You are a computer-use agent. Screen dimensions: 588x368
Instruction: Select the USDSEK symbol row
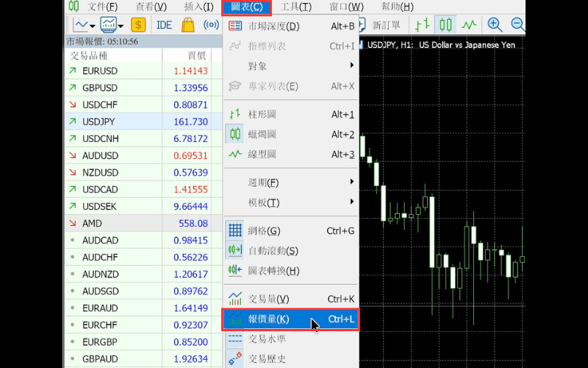pyautogui.click(x=143, y=206)
